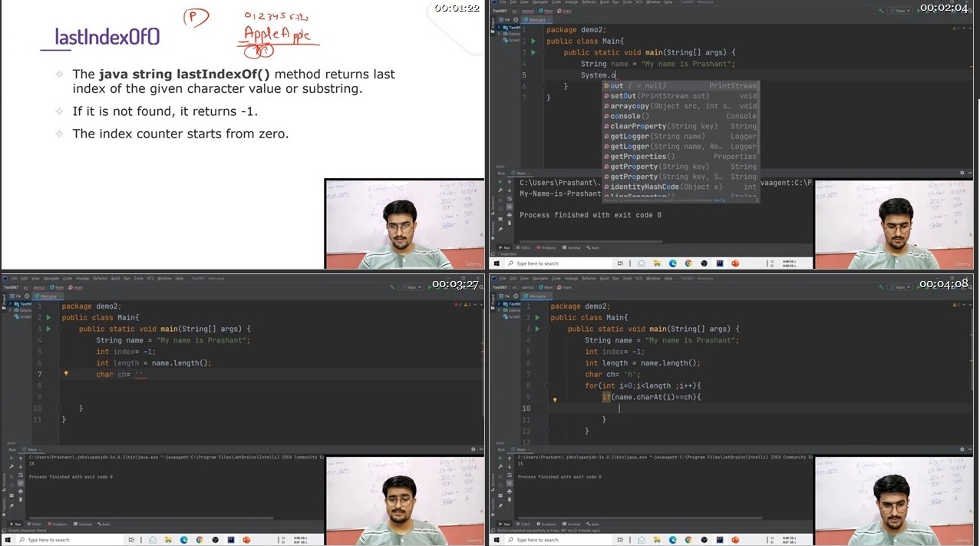This screenshot has height=546, width=980.
Task: Select 'clearProperty(String key)' autocomplete suggestion
Action: point(681,126)
